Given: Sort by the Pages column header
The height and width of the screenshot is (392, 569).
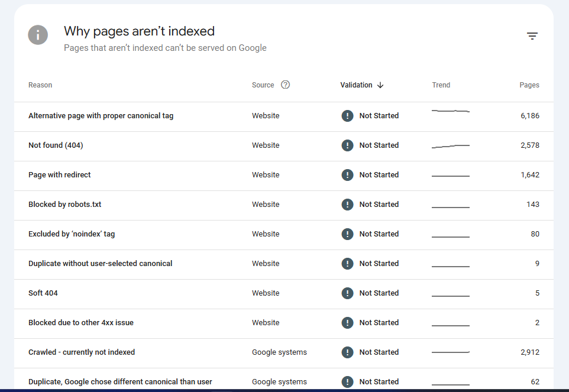Looking at the screenshot, I should pos(529,85).
